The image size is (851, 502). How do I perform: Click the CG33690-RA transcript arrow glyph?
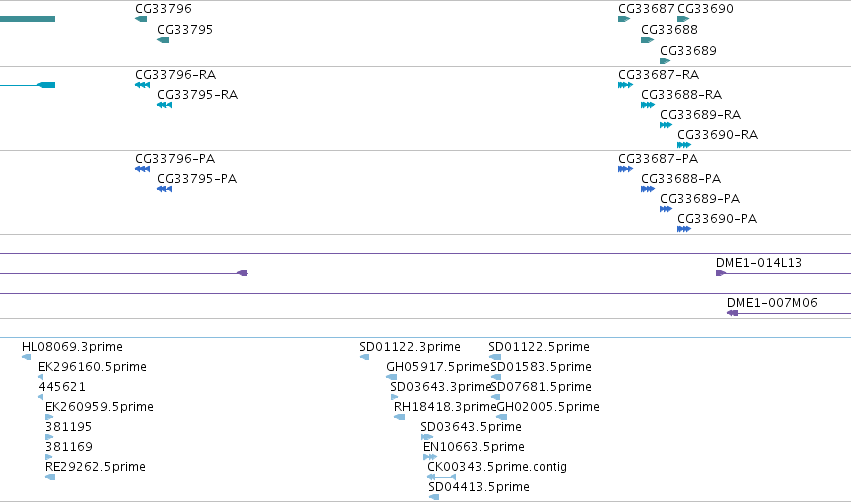point(684,145)
